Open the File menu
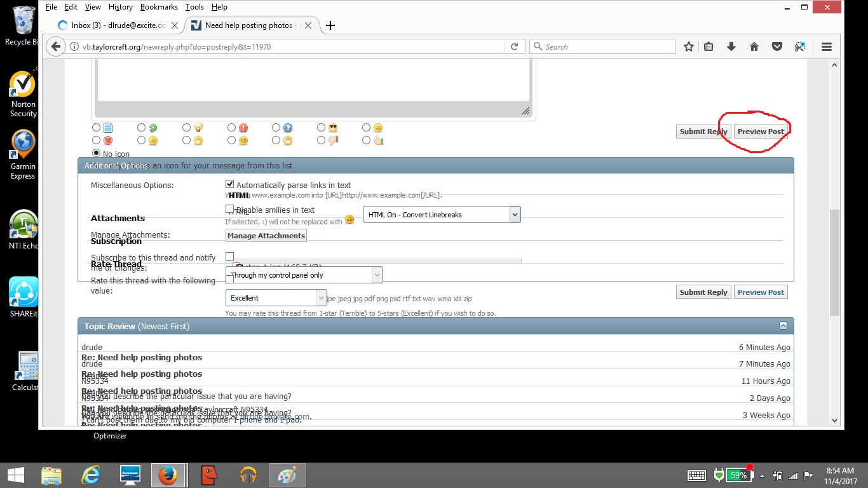Image resolution: width=868 pixels, height=488 pixels. (51, 7)
